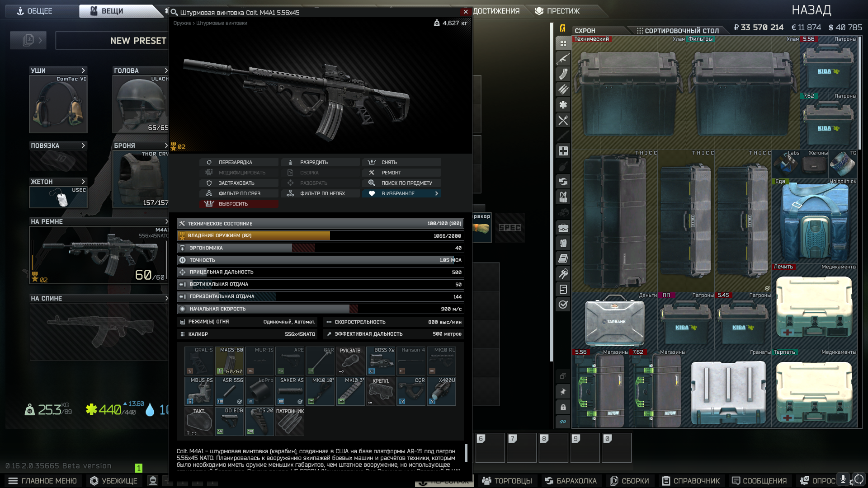Click ЗАСТРАХОВАТЬ insure action
The height and width of the screenshot is (488, 868).
click(239, 183)
